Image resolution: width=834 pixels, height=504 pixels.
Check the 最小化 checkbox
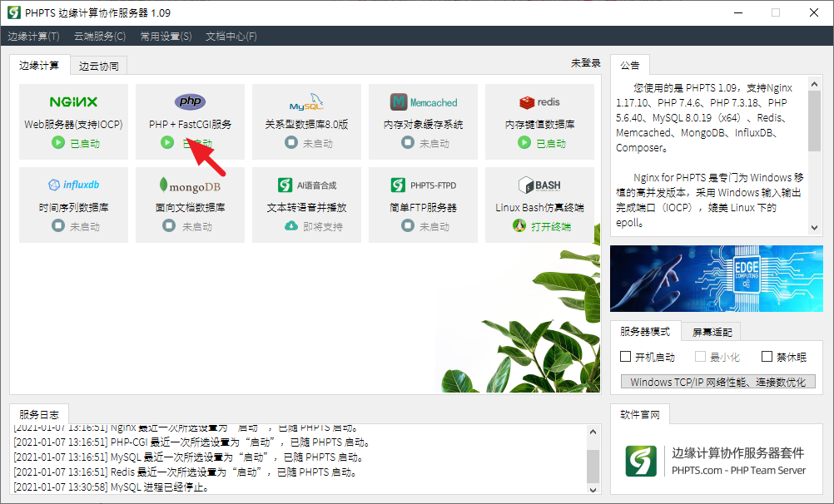tap(700, 356)
